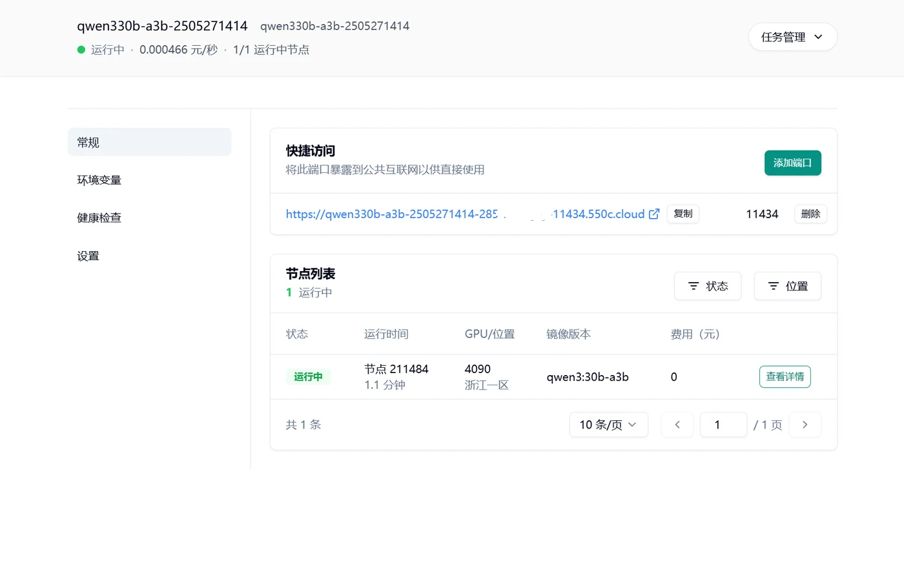Click the 状态 column header

[x=297, y=334]
